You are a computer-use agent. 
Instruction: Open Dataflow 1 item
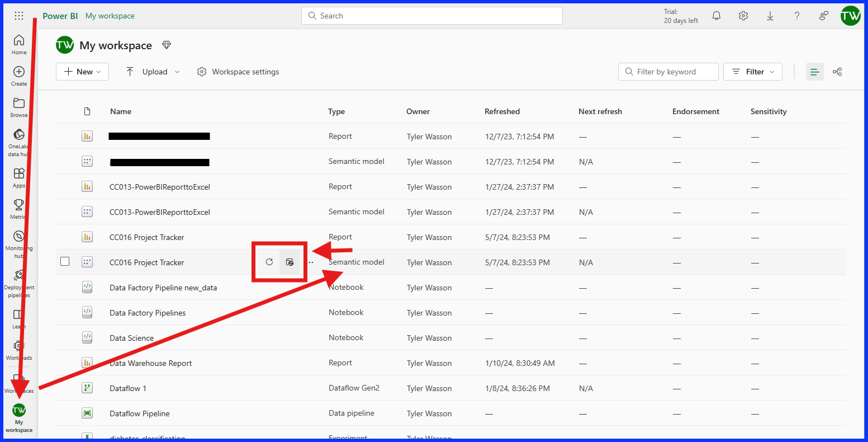128,388
